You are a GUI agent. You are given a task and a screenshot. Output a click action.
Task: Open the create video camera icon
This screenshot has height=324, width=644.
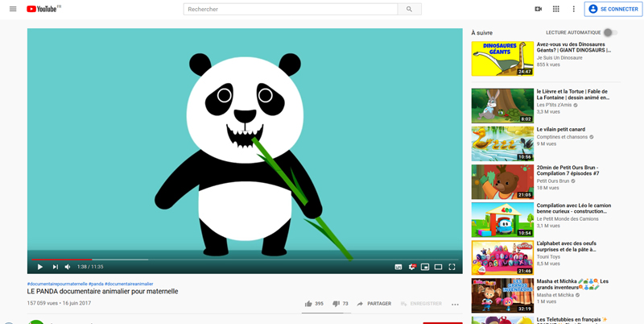coord(538,9)
